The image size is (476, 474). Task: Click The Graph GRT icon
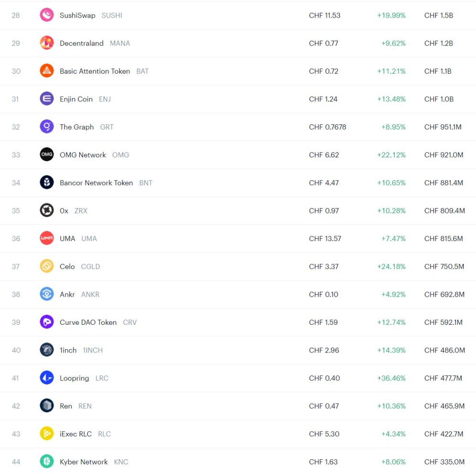coord(47,127)
